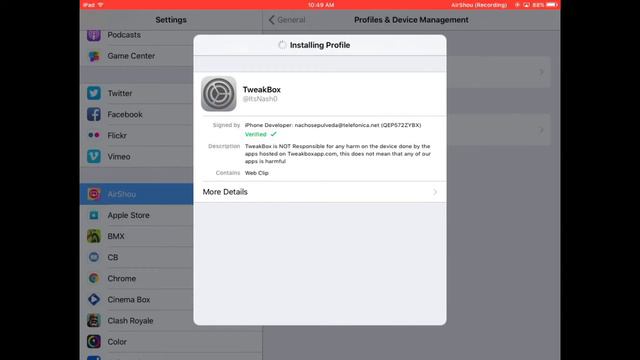Open the BMX app icon
Screen dimensions: 640x360
(93, 236)
